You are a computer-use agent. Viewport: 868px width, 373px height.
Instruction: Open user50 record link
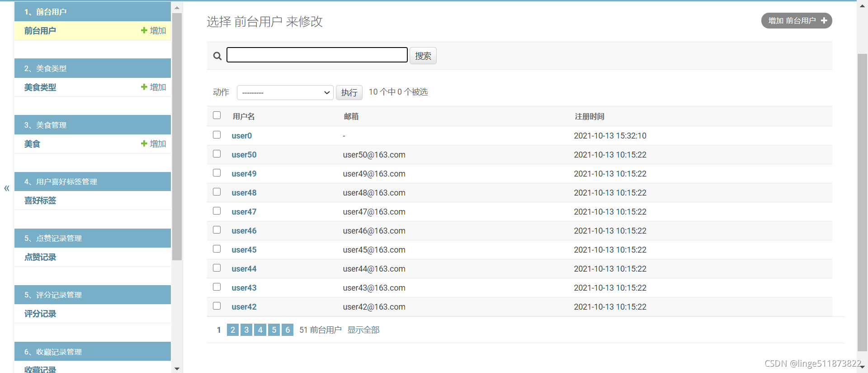(244, 155)
